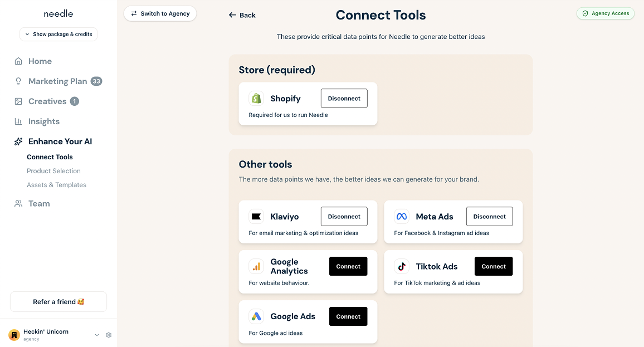This screenshot has height=347, width=644.
Task: Click the Agency Access badge
Action: (606, 13)
